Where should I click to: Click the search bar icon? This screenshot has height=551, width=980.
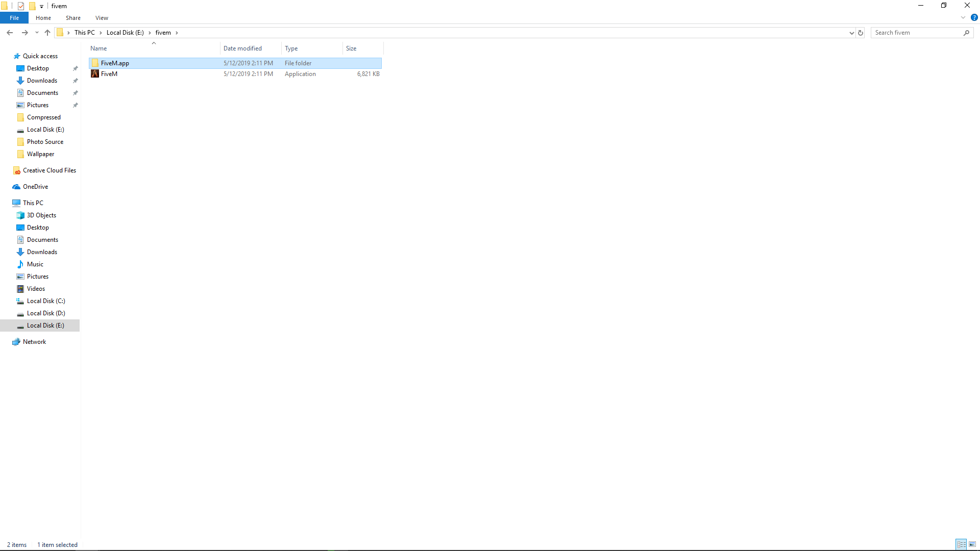pos(968,32)
